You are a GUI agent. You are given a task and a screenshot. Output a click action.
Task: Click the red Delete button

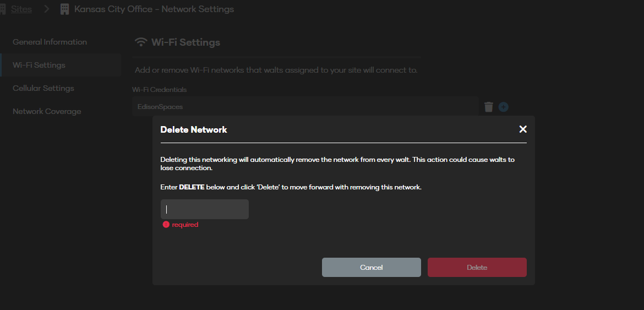[477, 267]
